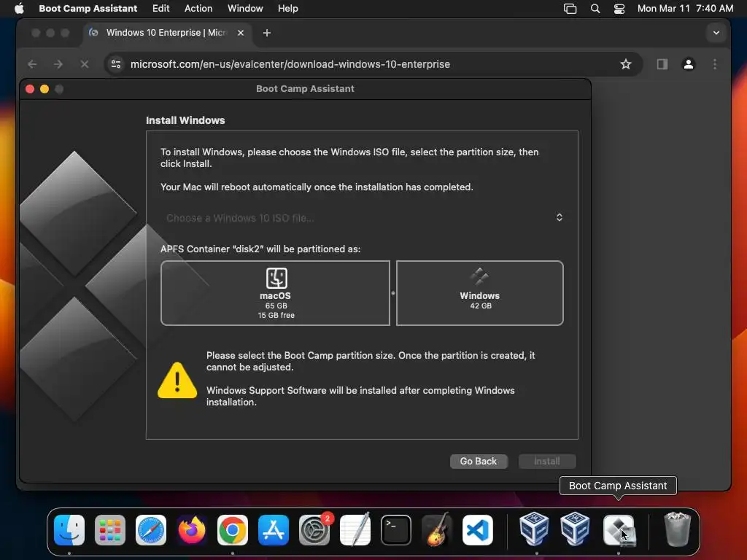Screen dimensions: 747x560
Task: Open the Boot Camp Assistant menu
Action: point(88,9)
